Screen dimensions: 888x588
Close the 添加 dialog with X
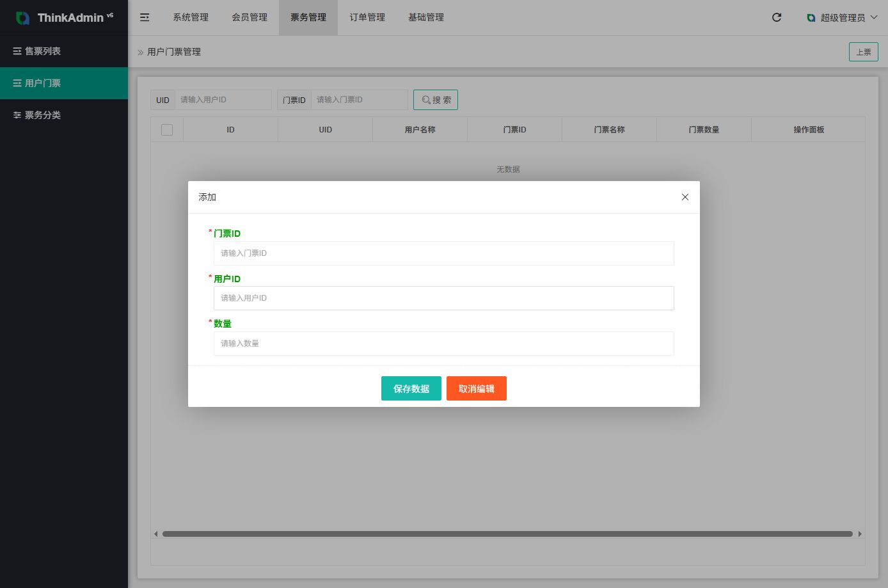pyautogui.click(x=685, y=197)
